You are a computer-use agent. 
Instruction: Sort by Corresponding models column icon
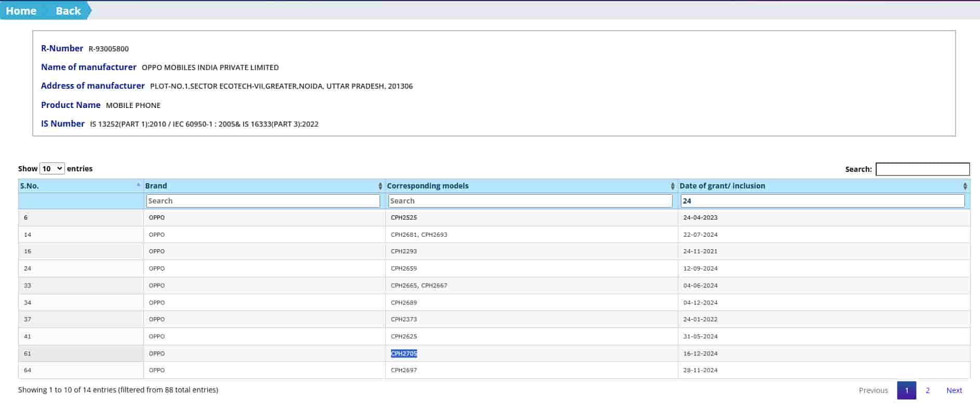[673, 186]
